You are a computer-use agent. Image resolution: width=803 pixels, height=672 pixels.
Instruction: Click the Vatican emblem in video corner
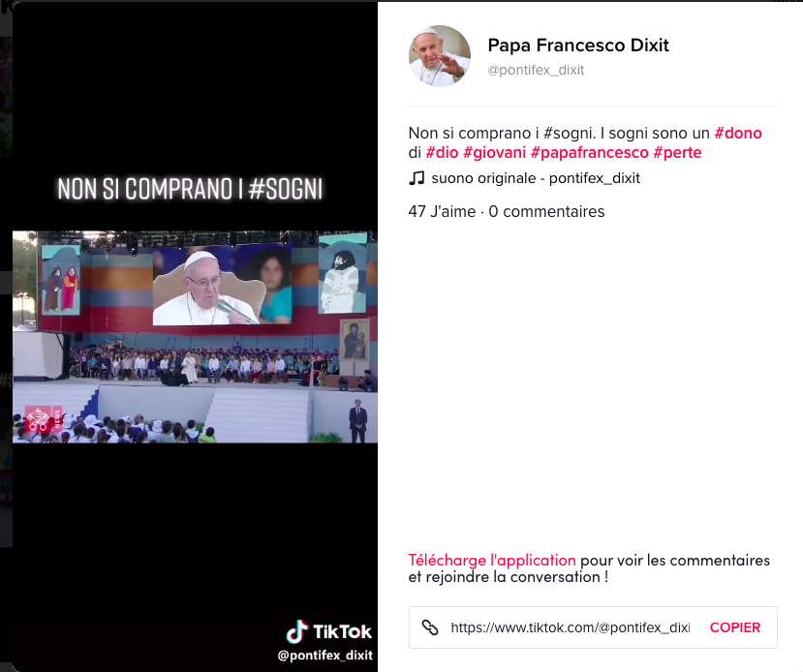[x=39, y=419]
